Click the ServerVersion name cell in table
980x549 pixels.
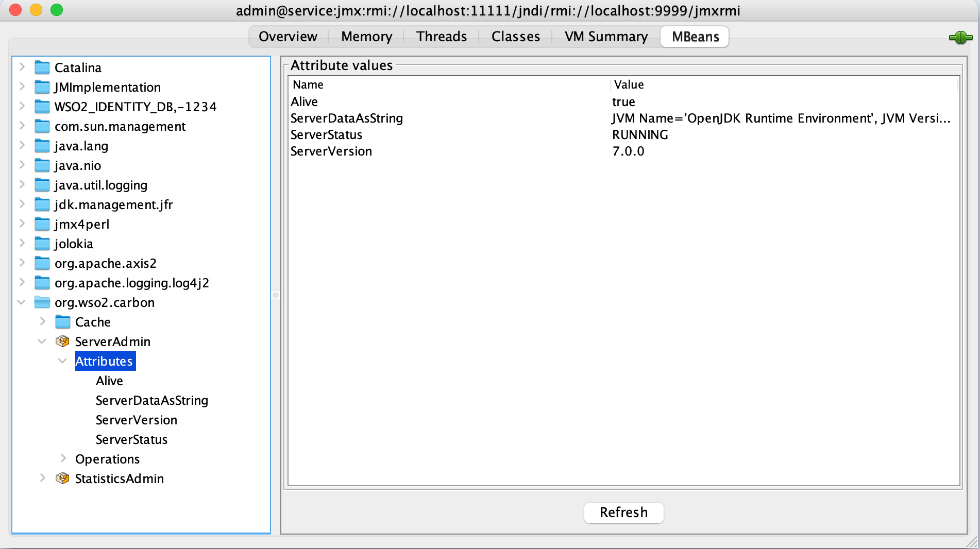pos(331,151)
